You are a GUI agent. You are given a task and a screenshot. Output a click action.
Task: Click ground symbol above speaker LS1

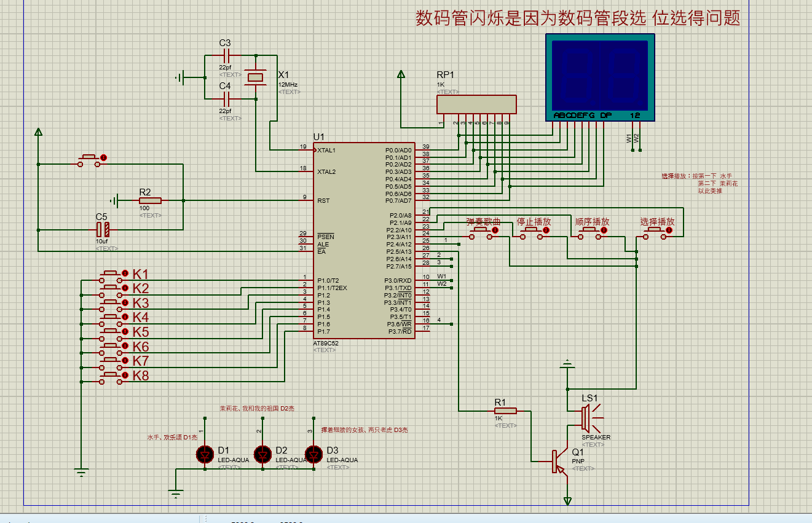tap(567, 364)
